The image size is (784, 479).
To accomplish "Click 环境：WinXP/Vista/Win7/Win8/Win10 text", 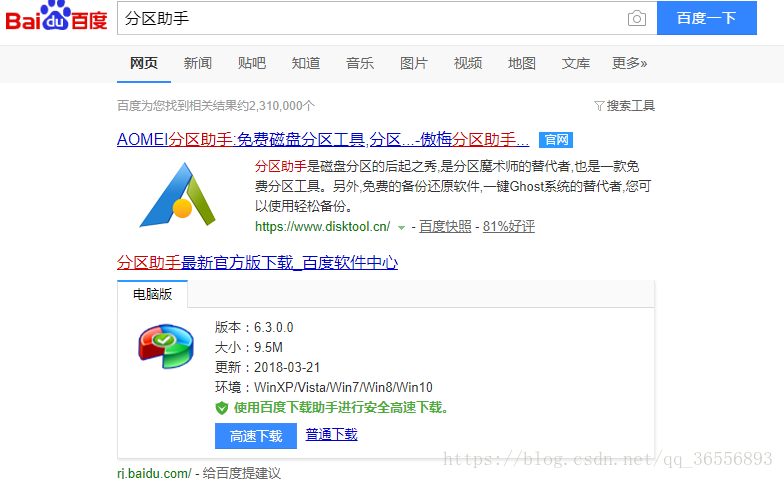I will pos(324,388).
